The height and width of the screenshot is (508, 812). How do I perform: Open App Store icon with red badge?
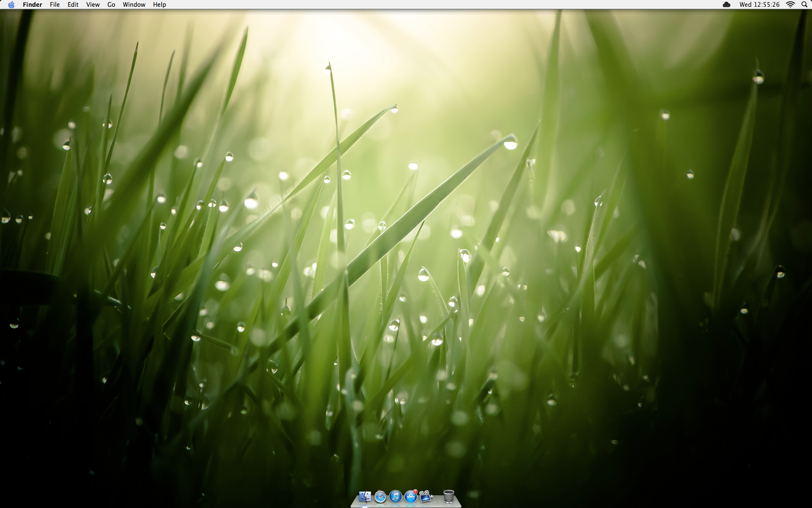click(411, 497)
